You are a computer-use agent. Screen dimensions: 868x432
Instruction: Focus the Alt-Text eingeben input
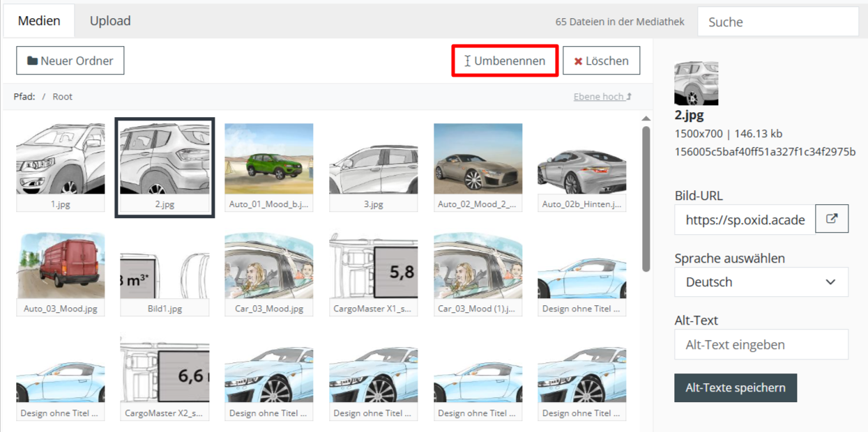click(x=761, y=345)
